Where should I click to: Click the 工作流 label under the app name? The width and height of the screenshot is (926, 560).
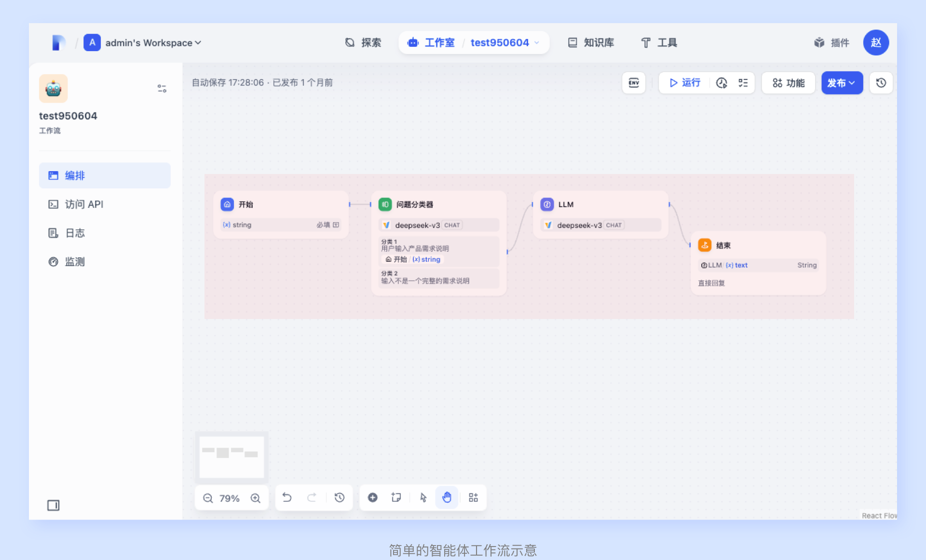point(50,131)
